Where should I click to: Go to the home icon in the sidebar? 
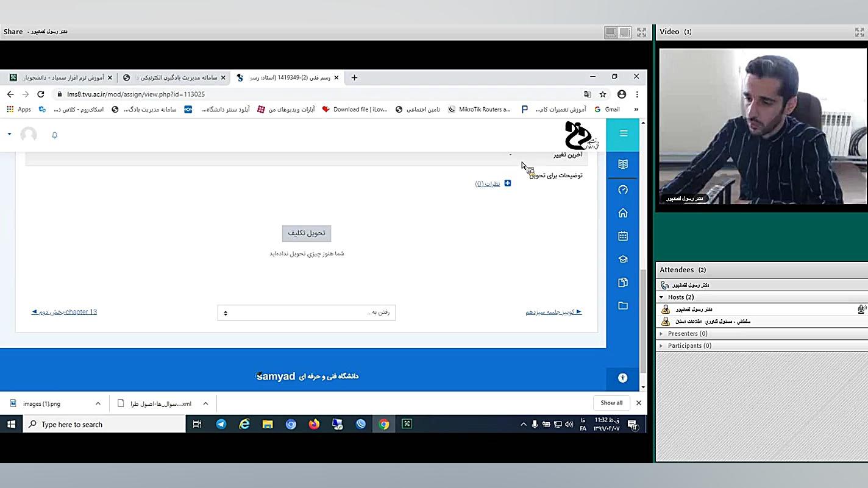[623, 213]
